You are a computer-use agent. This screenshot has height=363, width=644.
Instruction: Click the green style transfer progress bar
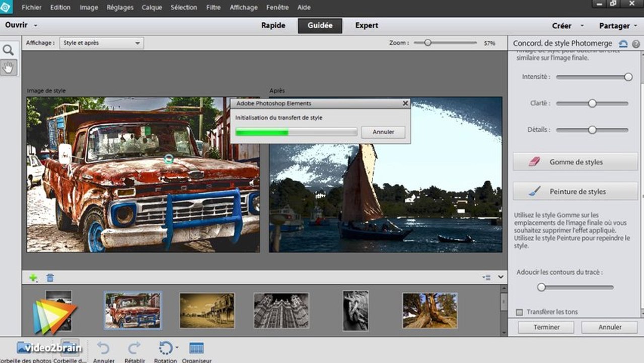coord(297,132)
